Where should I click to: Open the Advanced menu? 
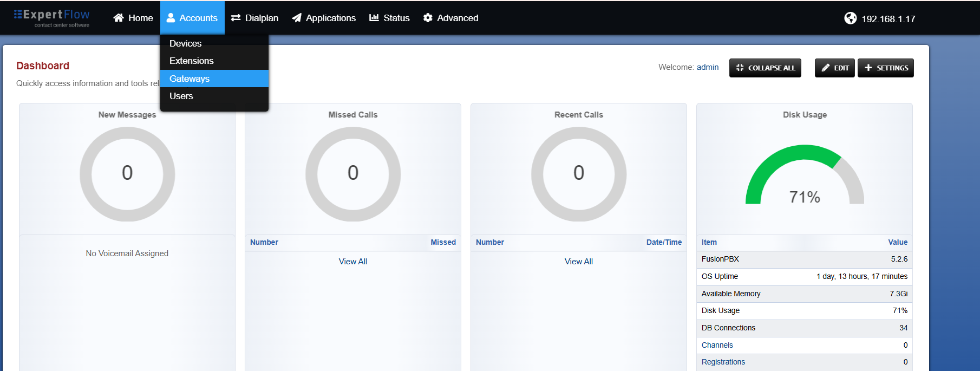click(x=450, y=18)
